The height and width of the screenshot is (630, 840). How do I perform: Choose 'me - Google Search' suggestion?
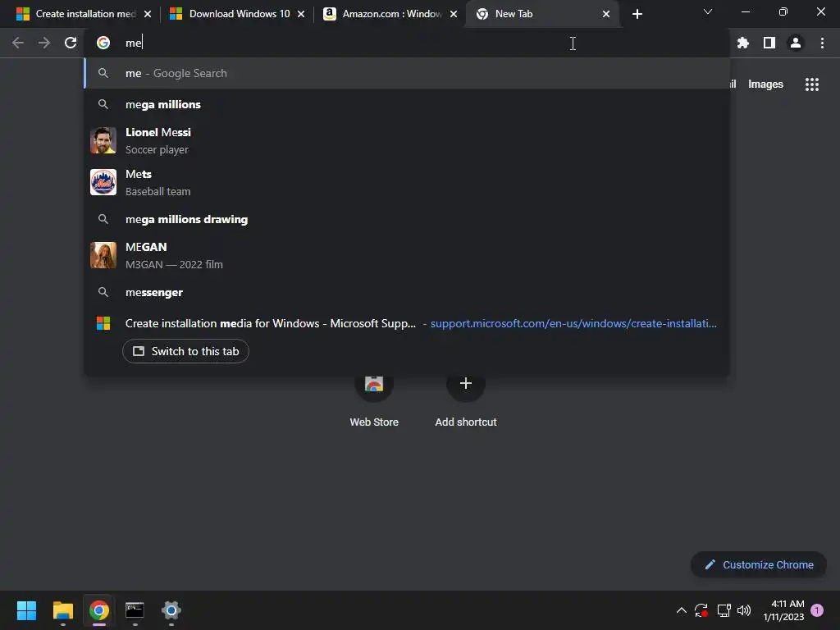coord(407,73)
